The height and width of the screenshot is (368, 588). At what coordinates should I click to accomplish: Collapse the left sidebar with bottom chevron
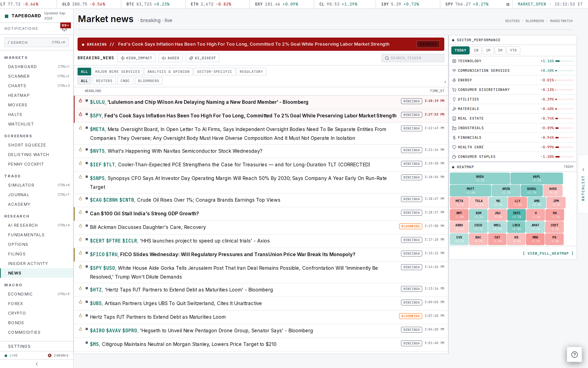pyautogui.click(x=37, y=364)
